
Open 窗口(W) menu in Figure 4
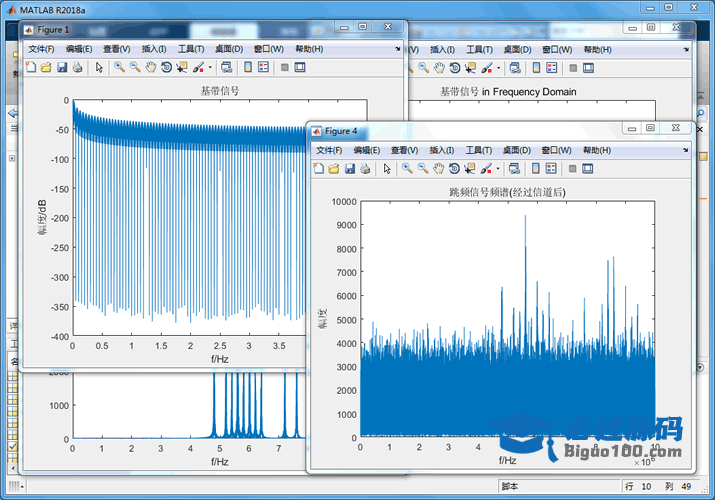click(x=556, y=150)
